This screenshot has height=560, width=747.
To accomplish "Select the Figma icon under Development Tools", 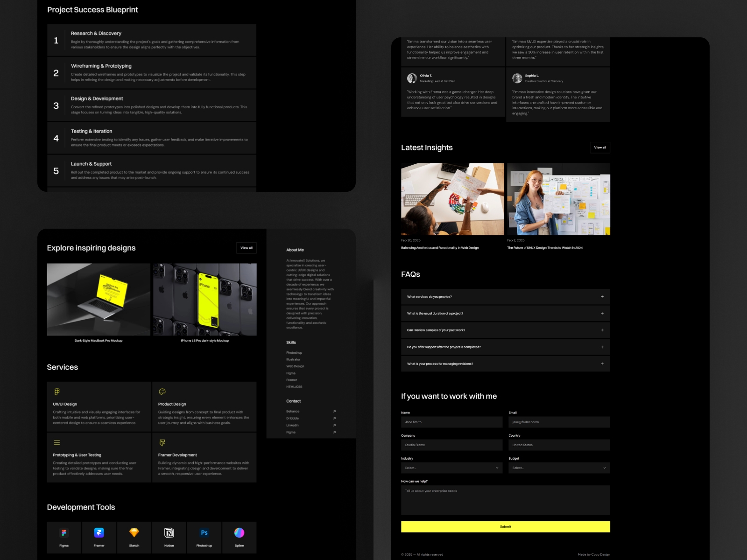I will click(63, 532).
